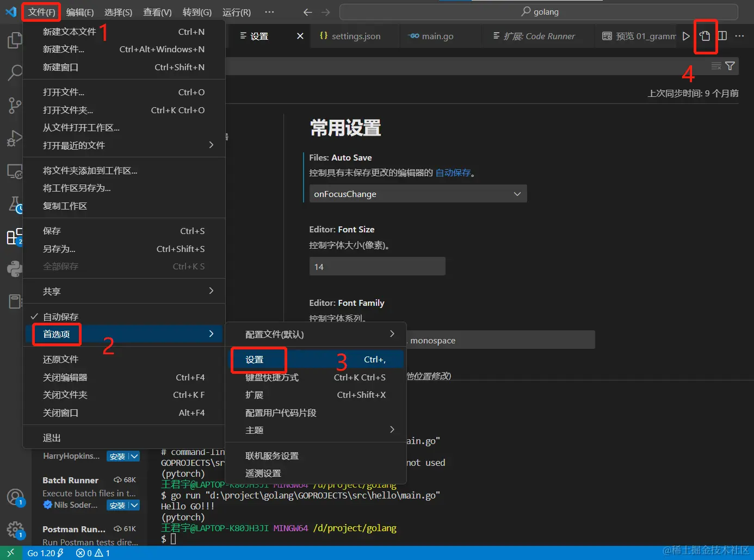Image resolution: width=754 pixels, height=560 pixels.
Task: Open the 文件(F) menu
Action: (x=41, y=12)
